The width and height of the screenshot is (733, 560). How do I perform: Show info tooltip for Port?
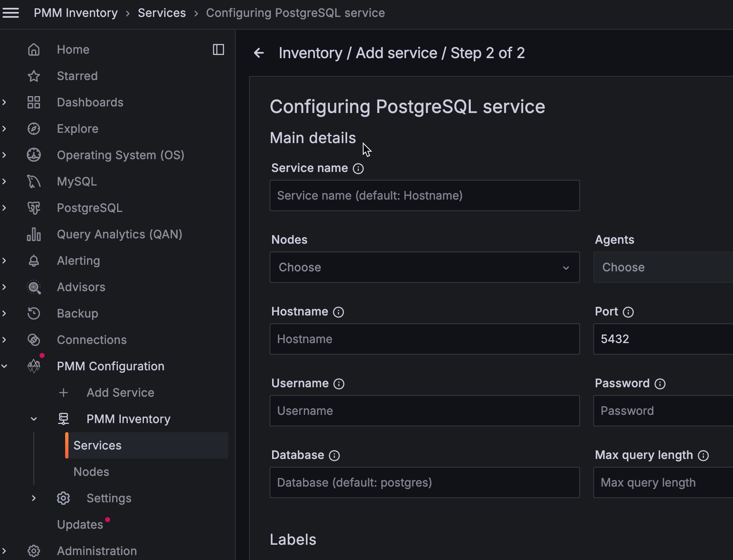click(628, 312)
